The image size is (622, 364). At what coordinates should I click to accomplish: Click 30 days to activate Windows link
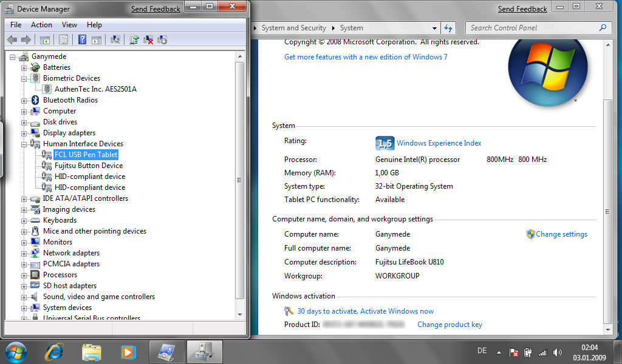point(365,311)
